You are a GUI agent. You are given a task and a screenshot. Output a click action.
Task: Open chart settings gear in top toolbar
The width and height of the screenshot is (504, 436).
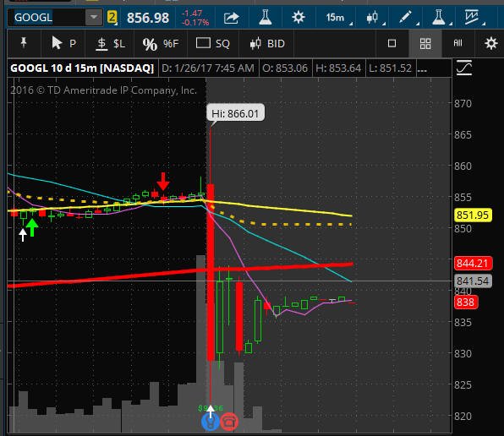pos(299,17)
